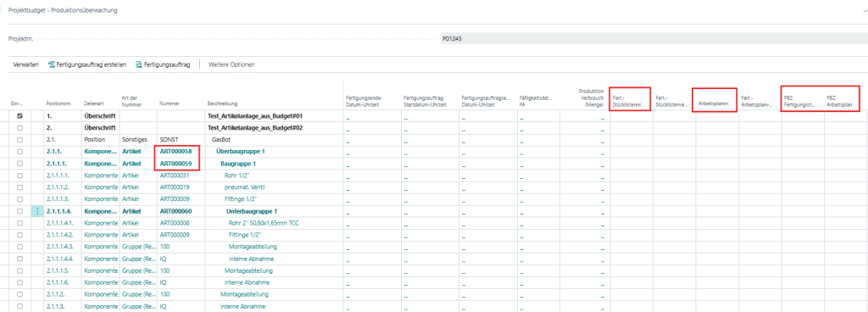Screen dimensions: 868x312
Task: Tick the checkbox in row 2.1.1.3.
Action: click(20, 306)
